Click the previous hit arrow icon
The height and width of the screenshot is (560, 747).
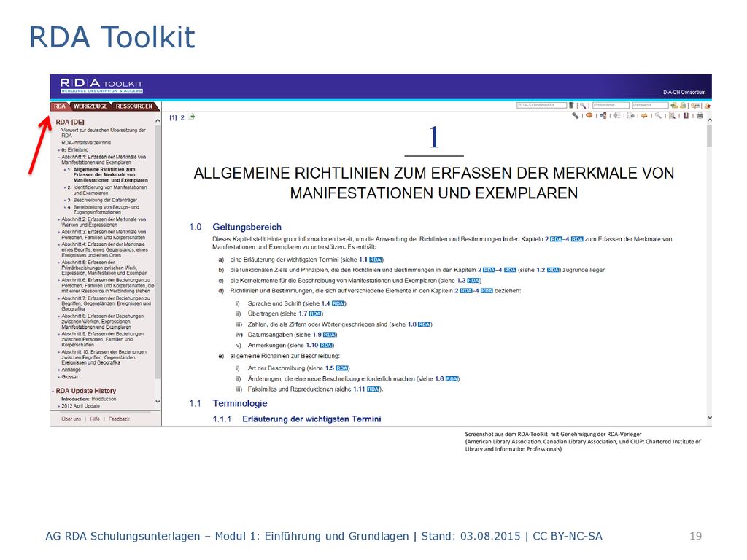[x=617, y=116]
